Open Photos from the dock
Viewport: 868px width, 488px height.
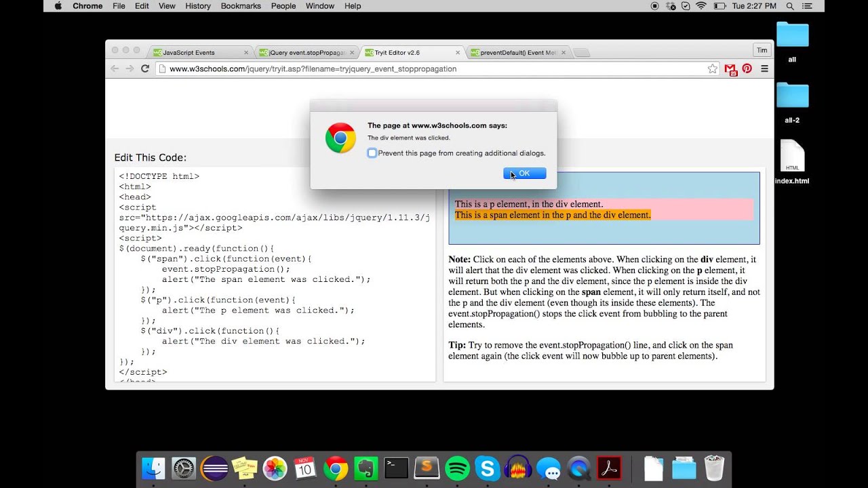click(275, 468)
